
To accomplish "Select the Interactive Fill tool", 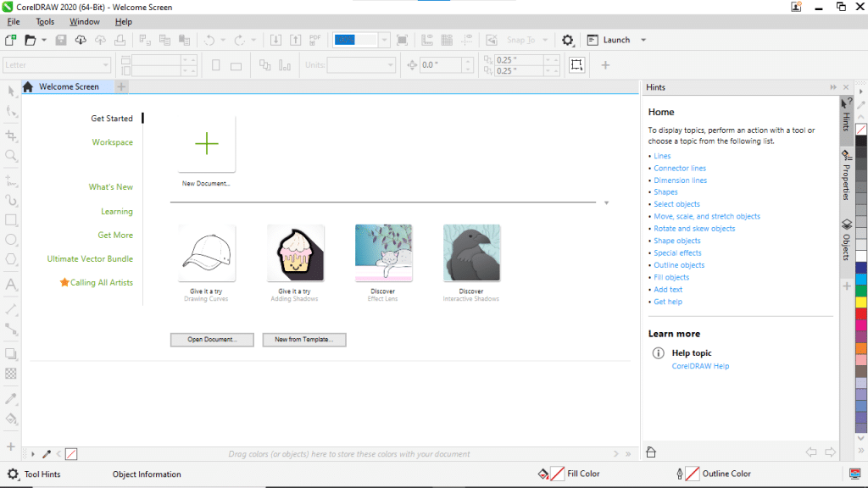I will coord(11,419).
